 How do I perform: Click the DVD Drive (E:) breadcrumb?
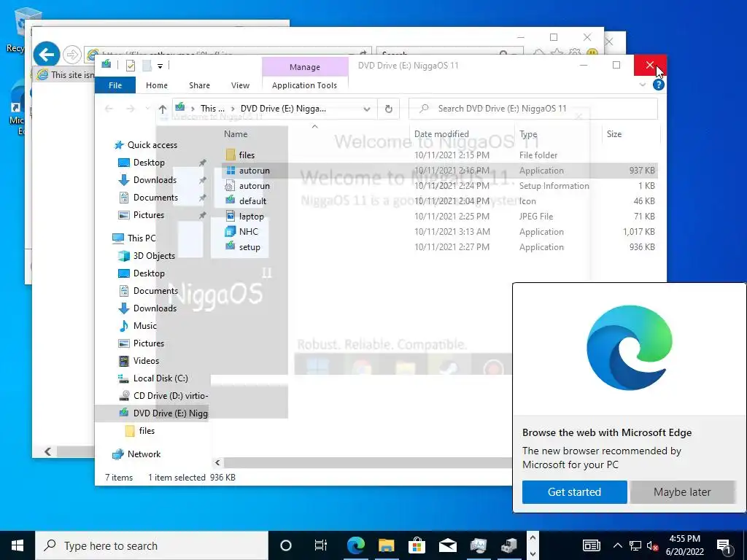click(283, 109)
